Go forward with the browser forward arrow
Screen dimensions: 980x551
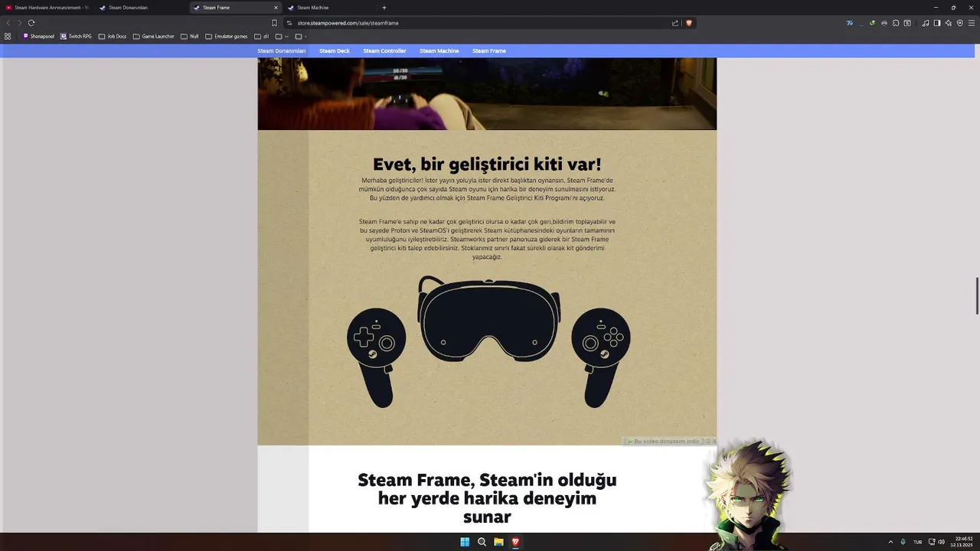(x=20, y=23)
